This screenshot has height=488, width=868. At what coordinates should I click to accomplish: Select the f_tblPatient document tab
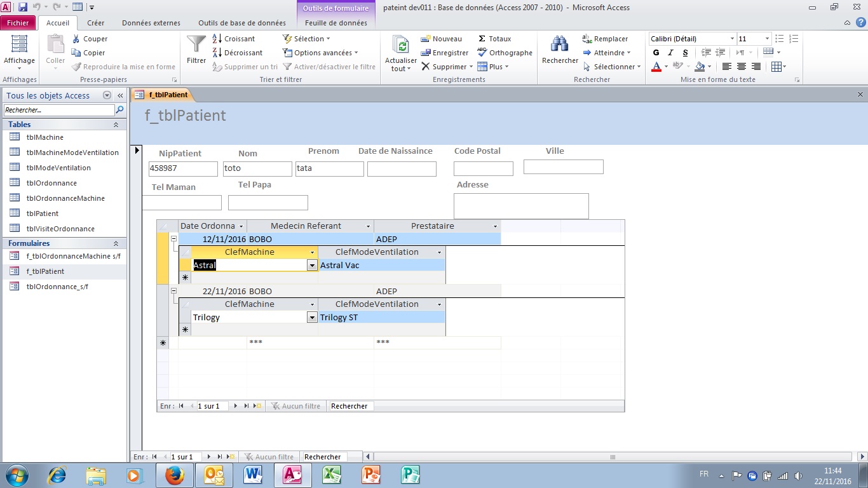[162, 95]
